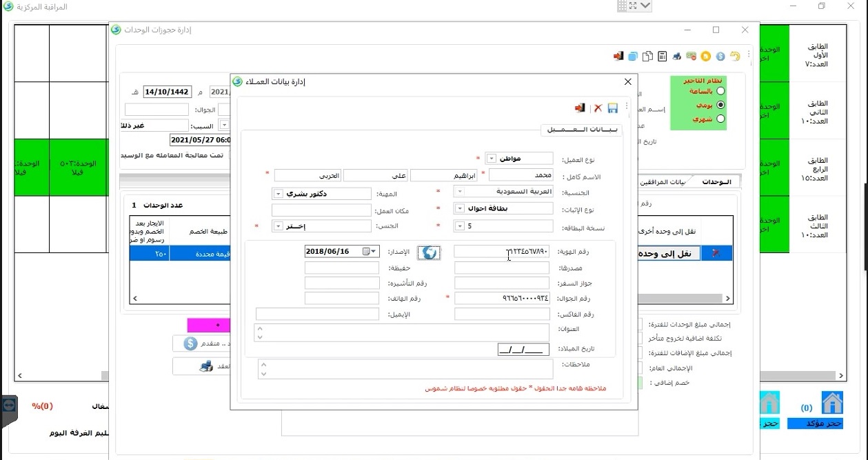Viewport: 868px width, 460px height.
Task: Click the printer icon in the reservations toolbar
Action: (x=677, y=56)
